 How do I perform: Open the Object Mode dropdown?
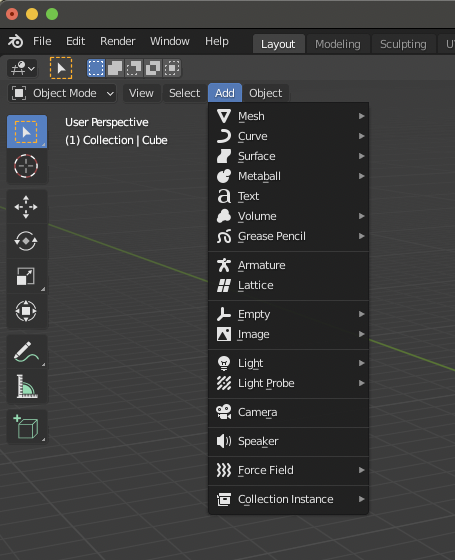coord(62,93)
